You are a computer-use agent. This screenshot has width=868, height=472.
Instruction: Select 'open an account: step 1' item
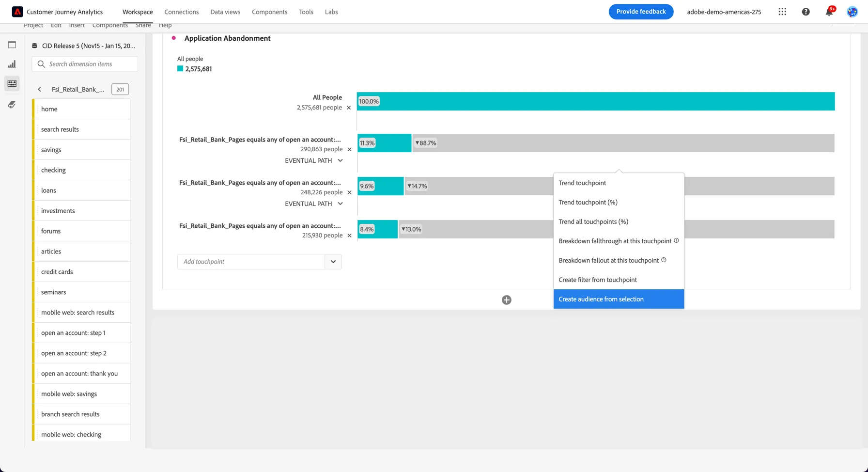tap(81, 333)
